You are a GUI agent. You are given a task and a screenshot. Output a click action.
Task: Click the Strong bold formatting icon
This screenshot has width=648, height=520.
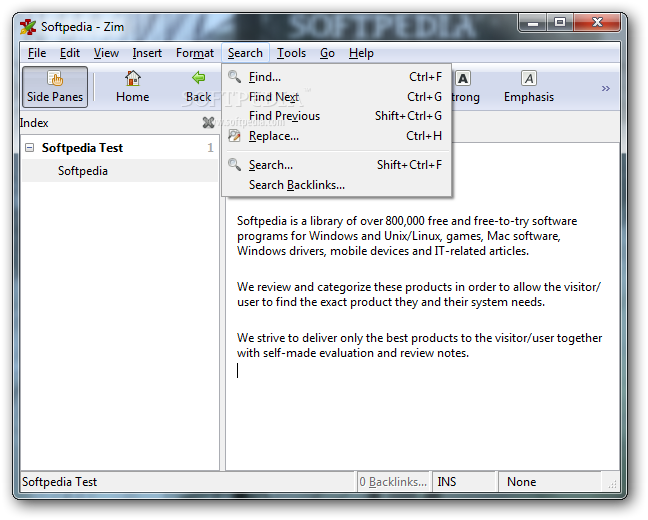click(x=463, y=78)
